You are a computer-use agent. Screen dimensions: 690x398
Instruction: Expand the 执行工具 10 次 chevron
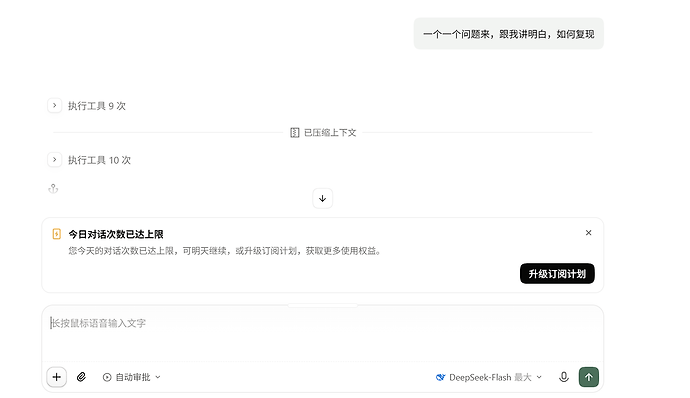pos(55,159)
